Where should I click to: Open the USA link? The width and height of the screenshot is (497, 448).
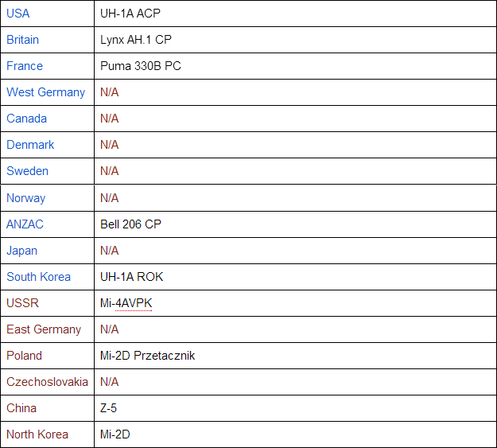18,14
